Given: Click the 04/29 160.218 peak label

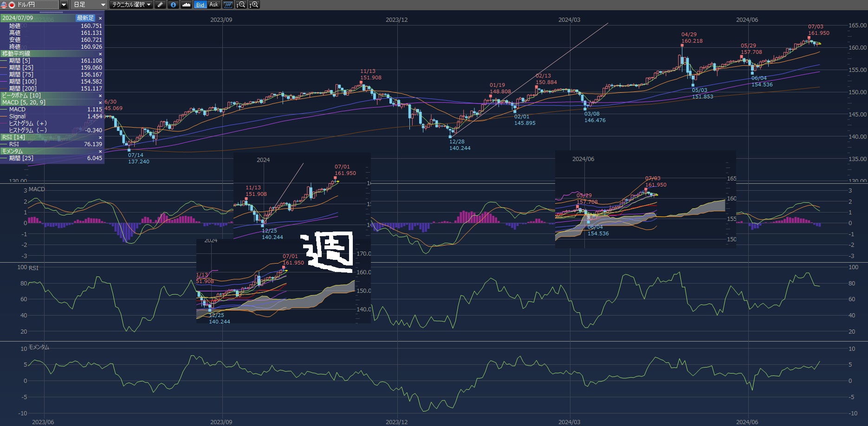Looking at the screenshot, I should pyautogui.click(x=692, y=38).
